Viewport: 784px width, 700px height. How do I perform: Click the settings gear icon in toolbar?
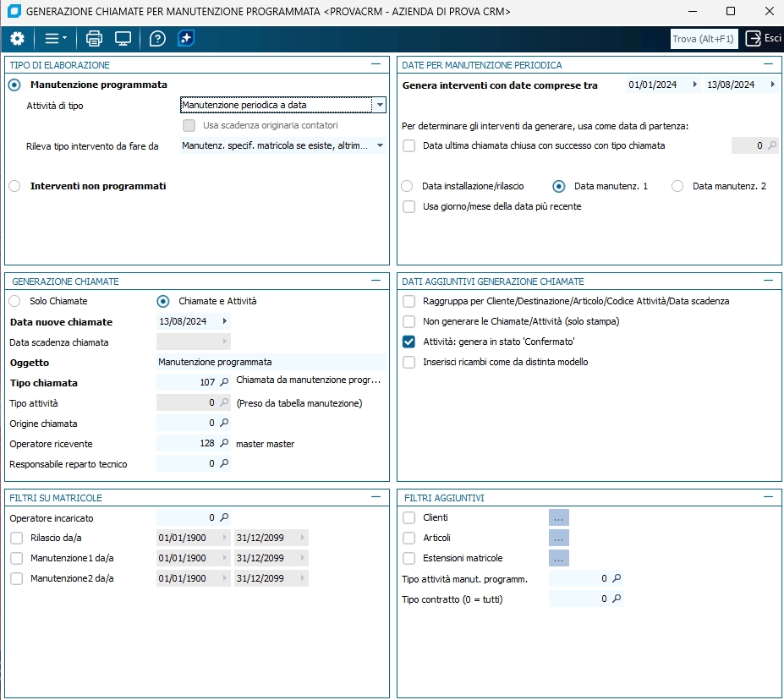[17, 39]
